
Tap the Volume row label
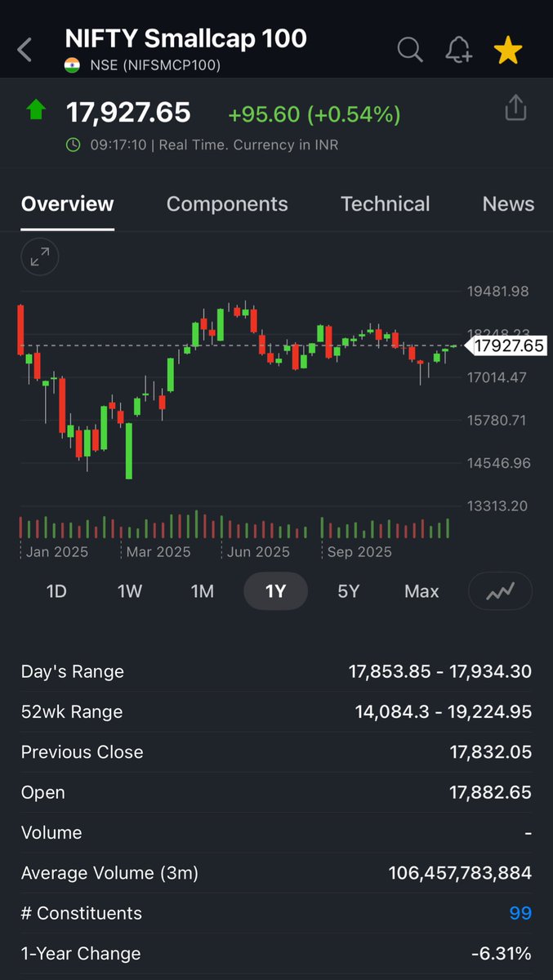click(x=51, y=833)
